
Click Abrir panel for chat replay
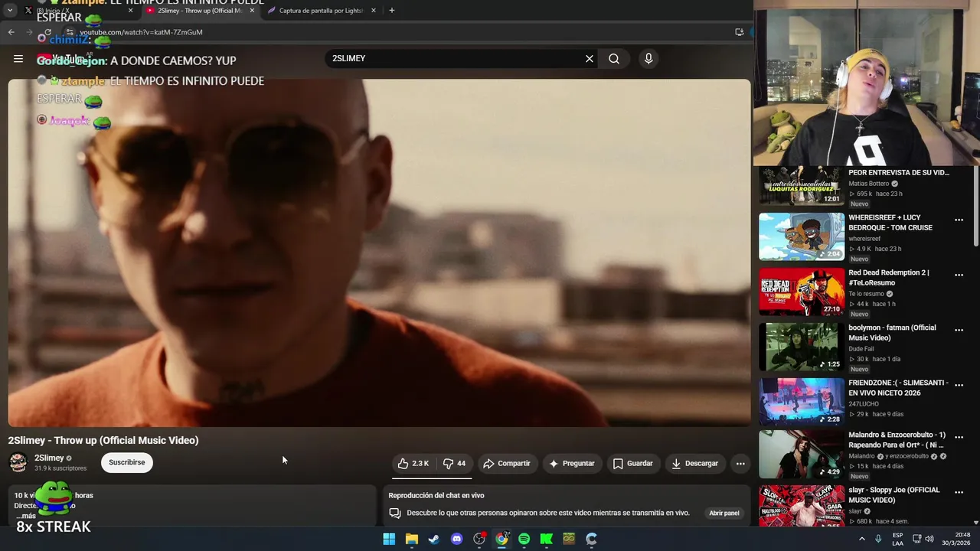(x=724, y=514)
